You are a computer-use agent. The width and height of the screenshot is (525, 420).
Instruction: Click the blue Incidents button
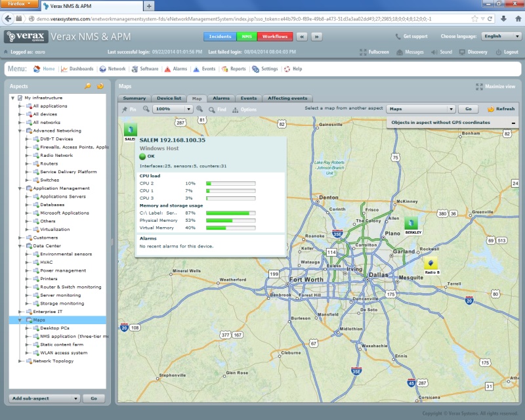[x=220, y=37]
